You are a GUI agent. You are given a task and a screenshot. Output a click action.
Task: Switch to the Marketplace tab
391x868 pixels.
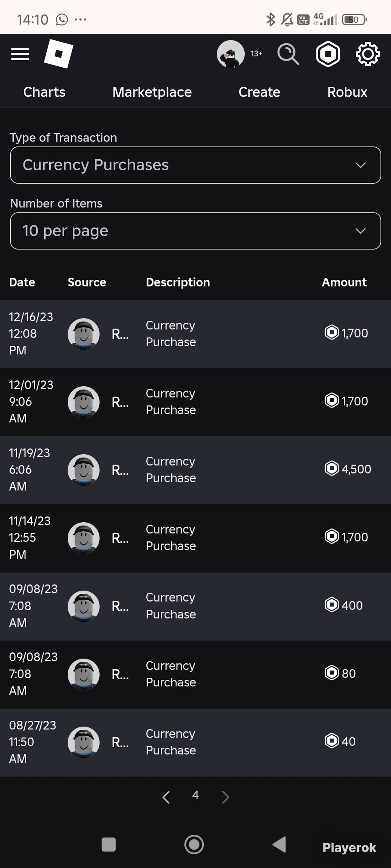(x=152, y=92)
